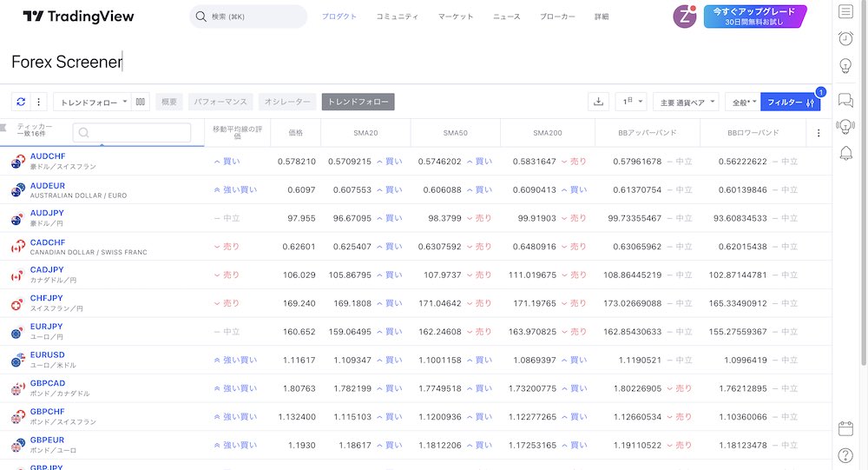868x470 pixels.
Task: Switch to the オシレーター tab
Action: 287,102
